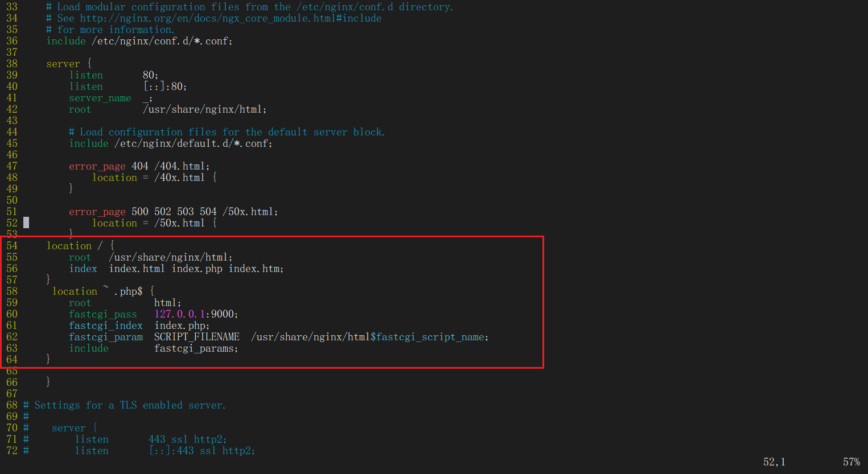Viewport: 868px width, 474px height.
Task: Click the 52,1 cursor position indicator
Action: click(774, 462)
